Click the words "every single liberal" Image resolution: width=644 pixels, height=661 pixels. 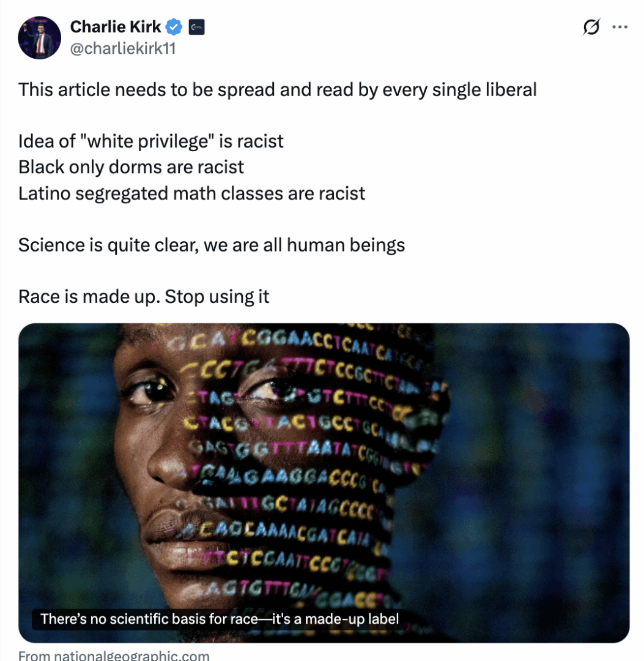(459, 90)
